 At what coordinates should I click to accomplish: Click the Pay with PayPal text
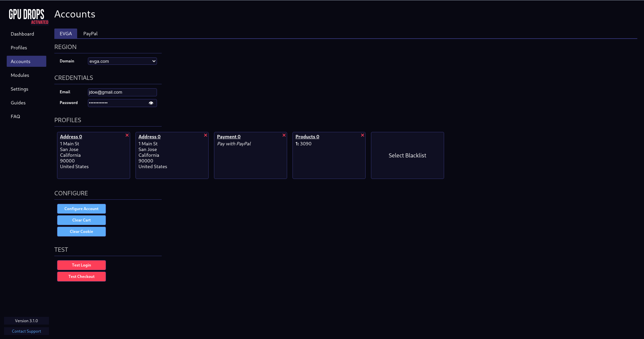click(234, 144)
